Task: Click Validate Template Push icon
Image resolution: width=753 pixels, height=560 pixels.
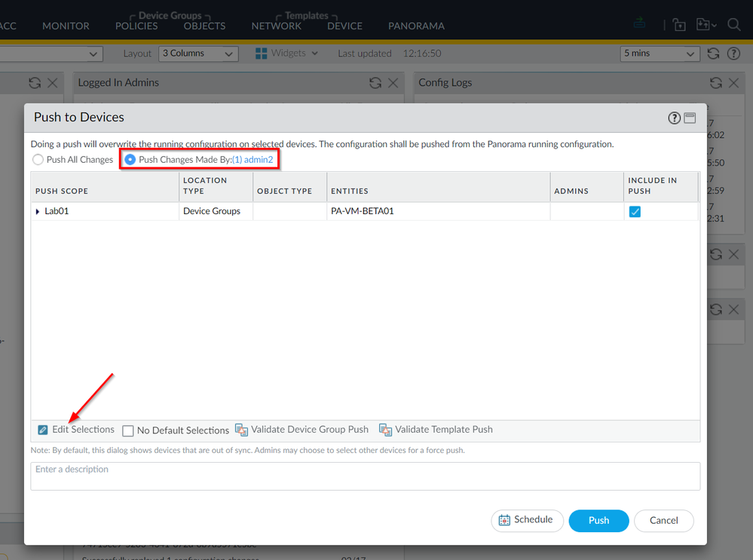Action: (386, 430)
